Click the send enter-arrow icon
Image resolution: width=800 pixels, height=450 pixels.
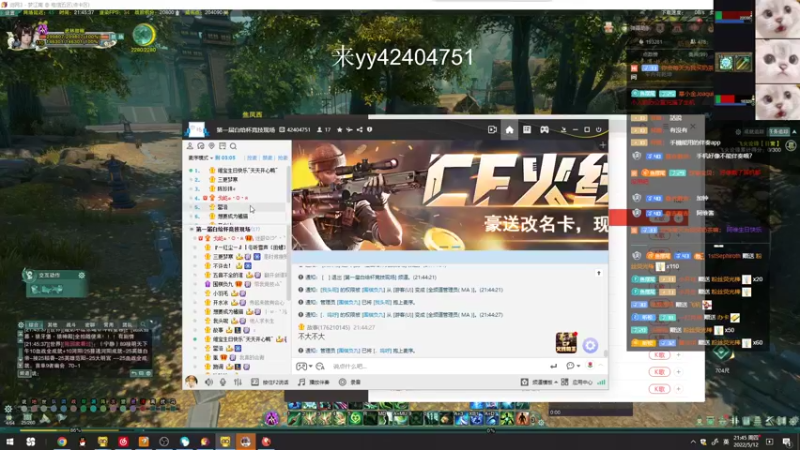pos(554,366)
